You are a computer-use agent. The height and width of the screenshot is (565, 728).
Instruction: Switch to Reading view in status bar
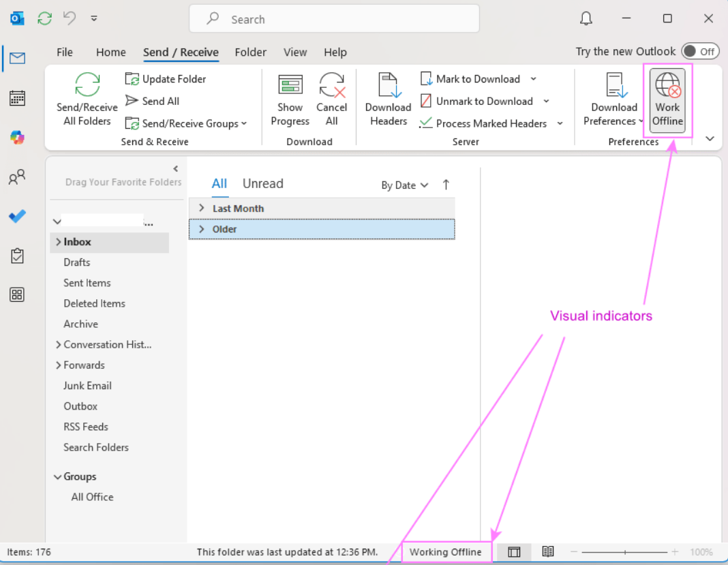(x=548, y=551)
